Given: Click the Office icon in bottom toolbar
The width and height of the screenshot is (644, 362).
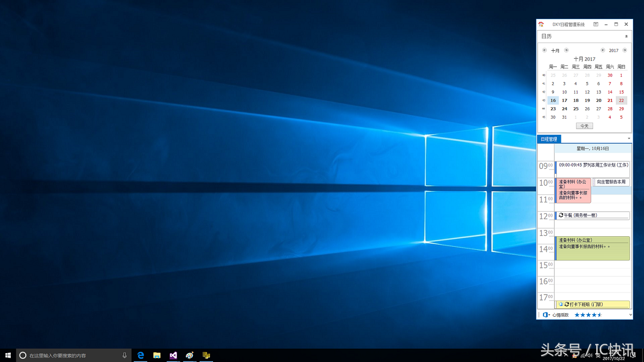Looking at the screenshot, I should (x=545, y=315).
